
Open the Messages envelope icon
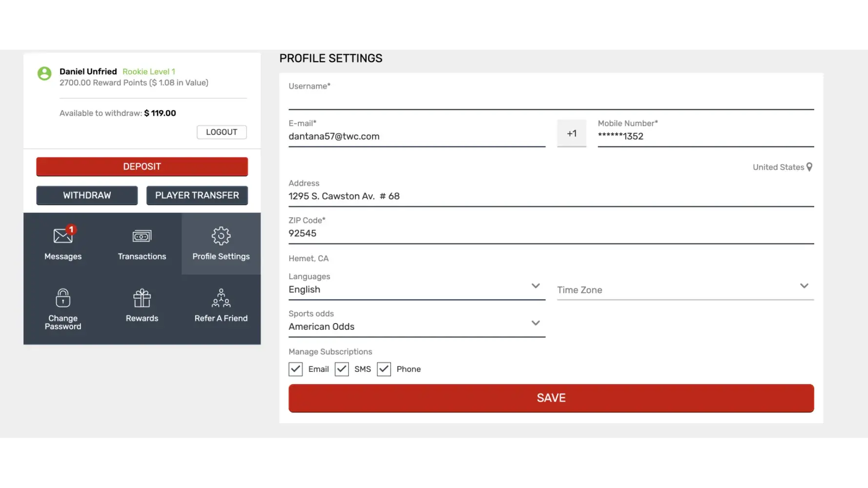coord(63,236)
